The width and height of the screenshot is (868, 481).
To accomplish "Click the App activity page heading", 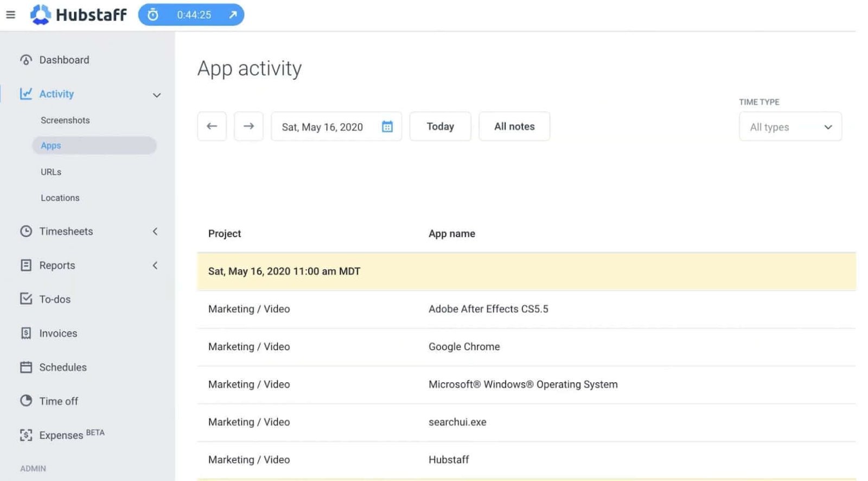I will click(250, 68).
